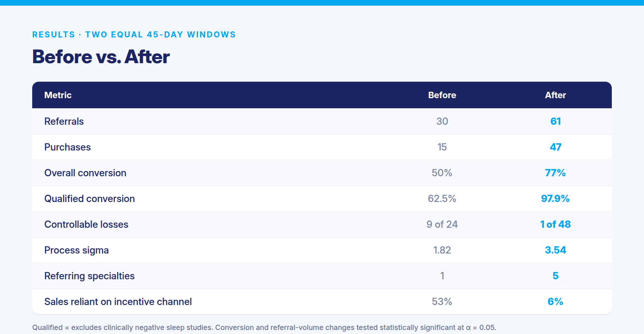Select the Referrals row label
This screenshot has width=644, height=334.
pyautogui.click(x=64, y=121)
